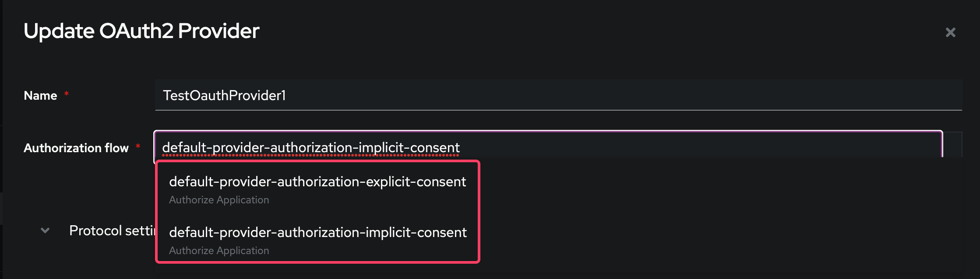Click the required asterisk beside Name
The height and width of the screenshot is (279, 980).
pyautogui.click(x=66, y=93)
